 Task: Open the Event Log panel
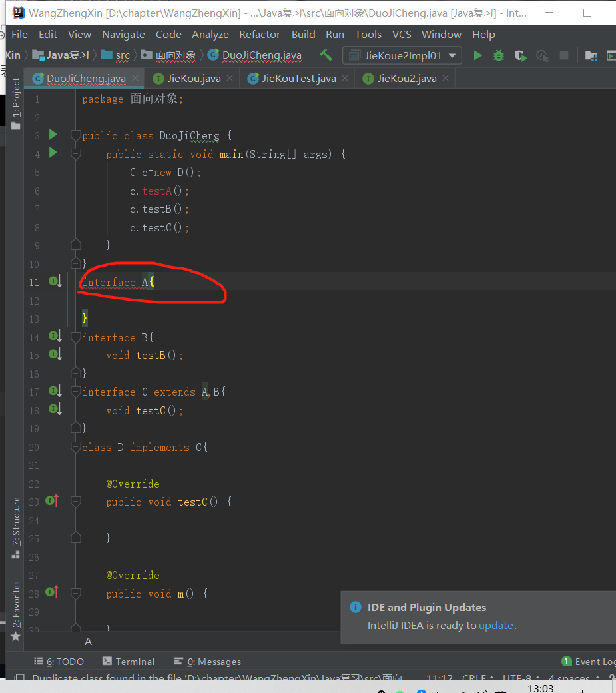[589, 662]
